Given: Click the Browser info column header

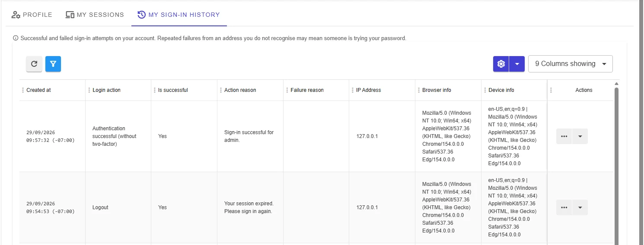Looking at the screenshot, I should (x=437, y=90).
